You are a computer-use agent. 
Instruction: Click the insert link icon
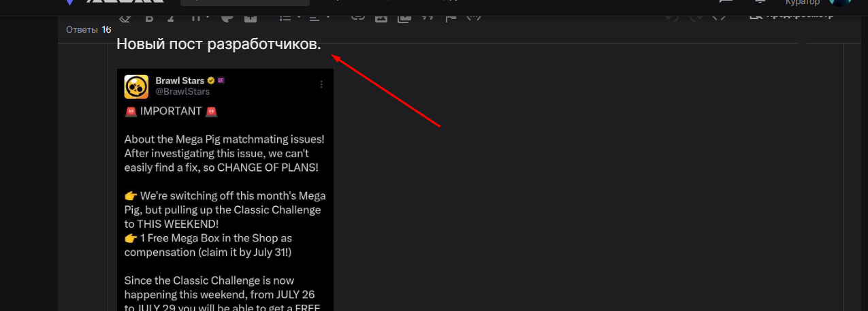coord(357,17)
